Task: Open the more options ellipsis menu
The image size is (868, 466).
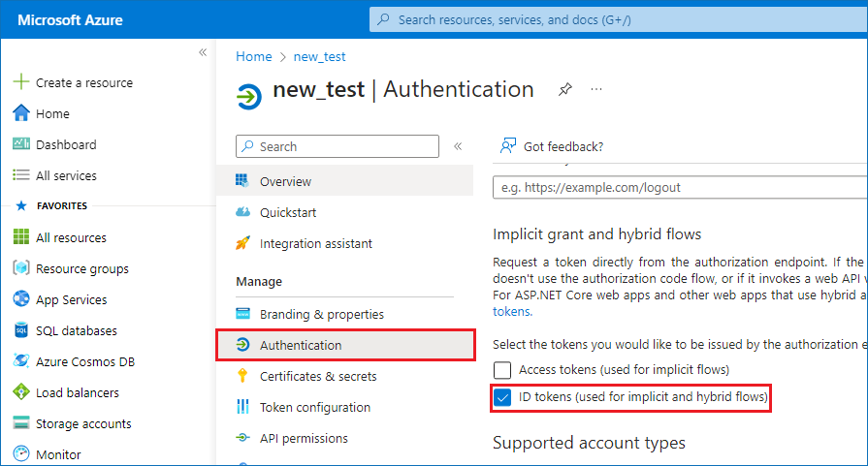Action: [596, 89]
